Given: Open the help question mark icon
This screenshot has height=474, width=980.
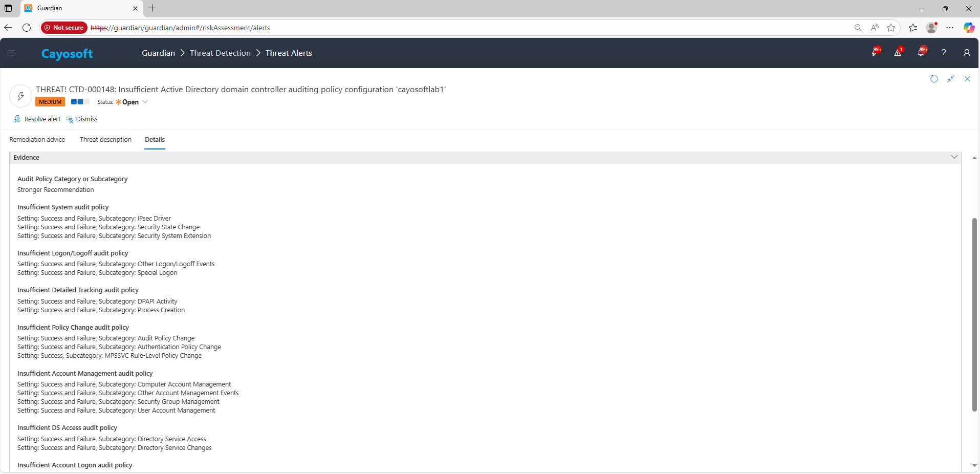Looking at the screenshot, I should (944, 53).
